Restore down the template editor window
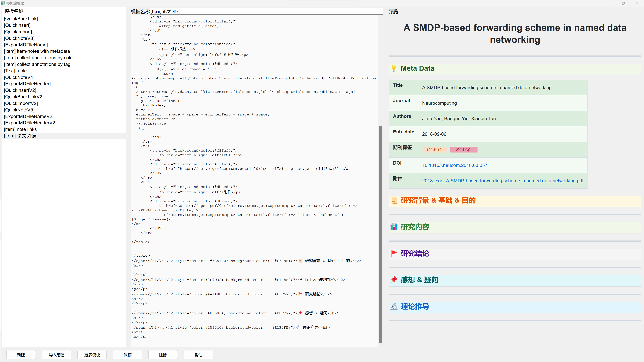 coord(623,3)
